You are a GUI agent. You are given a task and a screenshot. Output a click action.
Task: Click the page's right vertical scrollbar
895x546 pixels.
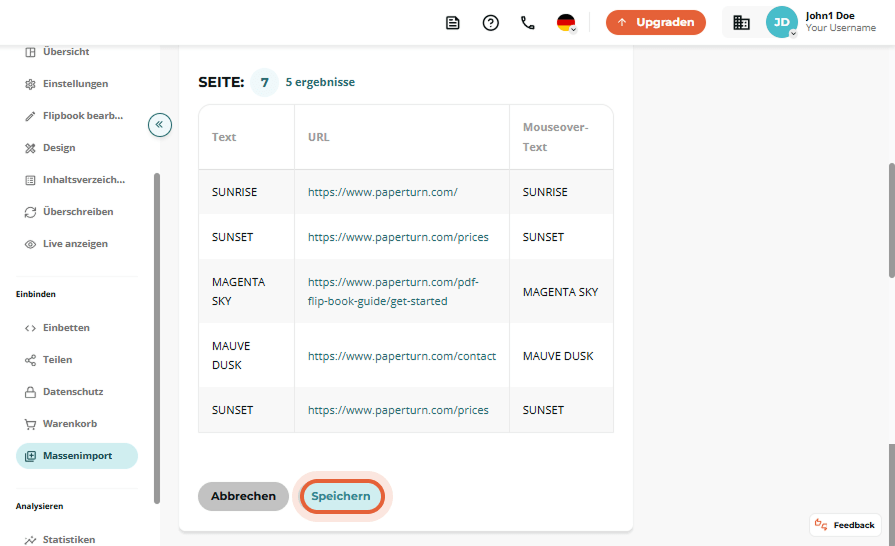(892, 220)
